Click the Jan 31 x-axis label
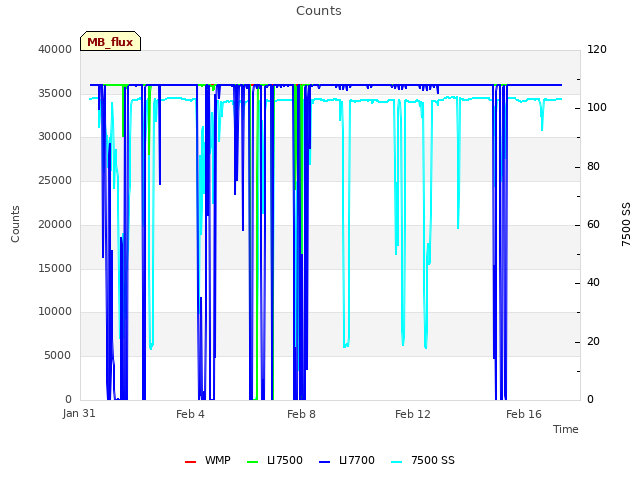This screenshot has height=480, width=640. point(79,413)
